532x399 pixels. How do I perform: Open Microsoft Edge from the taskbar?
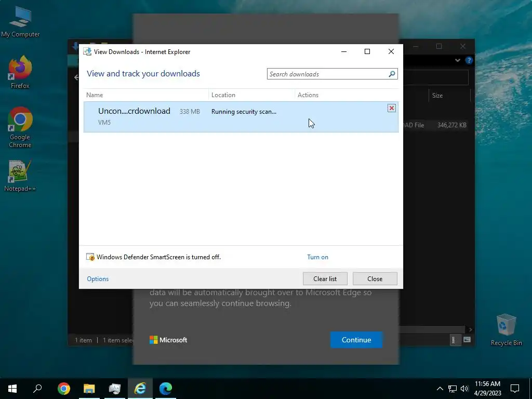pyautogui.click(x=166, y=389)
